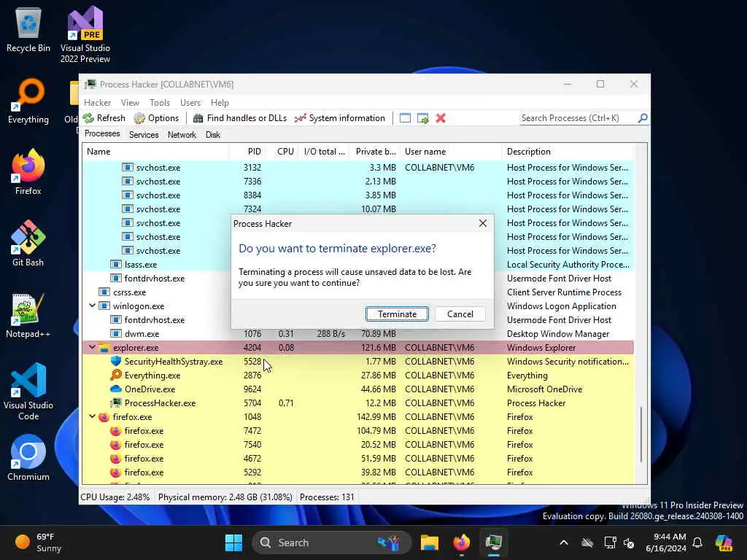
Task: Open the Tools menu
Action: 160,102
